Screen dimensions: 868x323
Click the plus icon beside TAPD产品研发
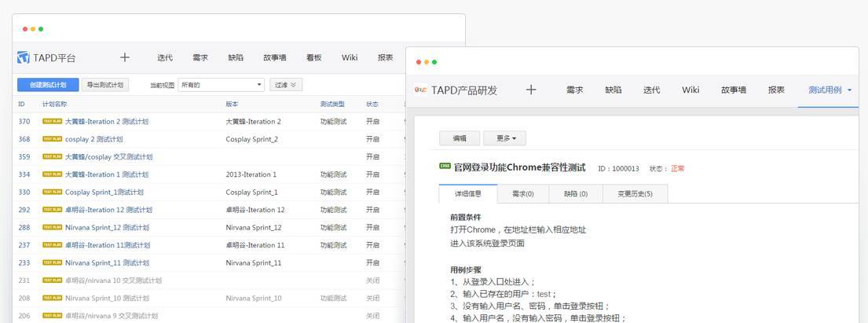531,90
